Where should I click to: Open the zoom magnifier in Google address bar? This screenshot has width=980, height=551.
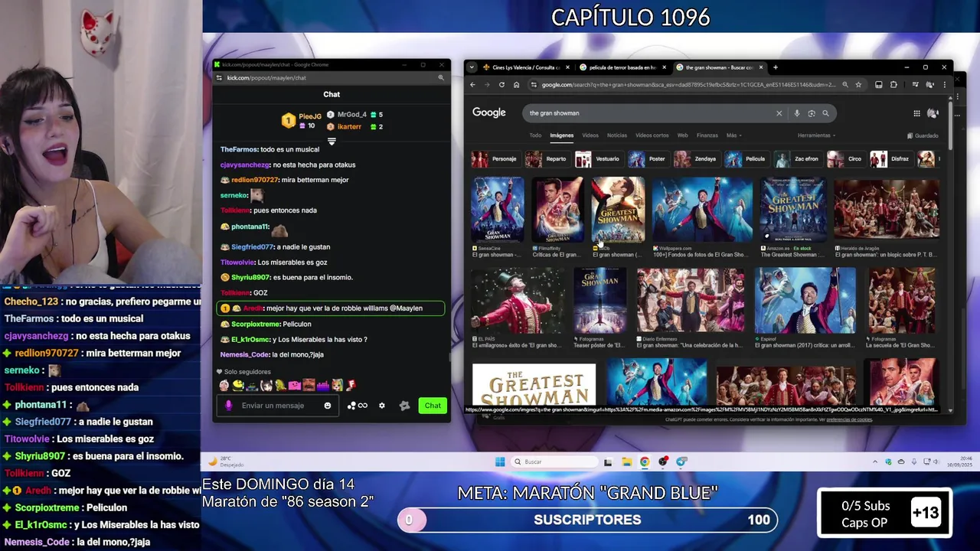844,85
